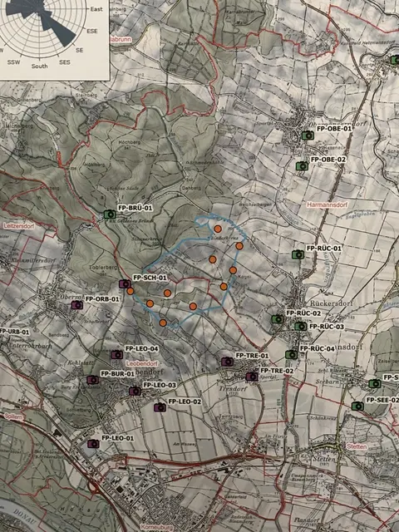Click the FP-RÜC-03 camera marker icon
Screen dimensions: 399x532
(300, 326)
